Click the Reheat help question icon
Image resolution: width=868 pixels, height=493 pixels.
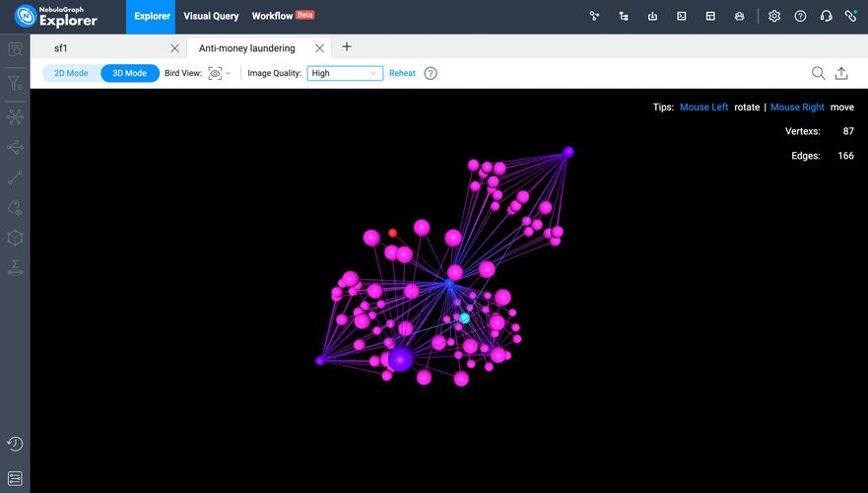tap(431, 73)
